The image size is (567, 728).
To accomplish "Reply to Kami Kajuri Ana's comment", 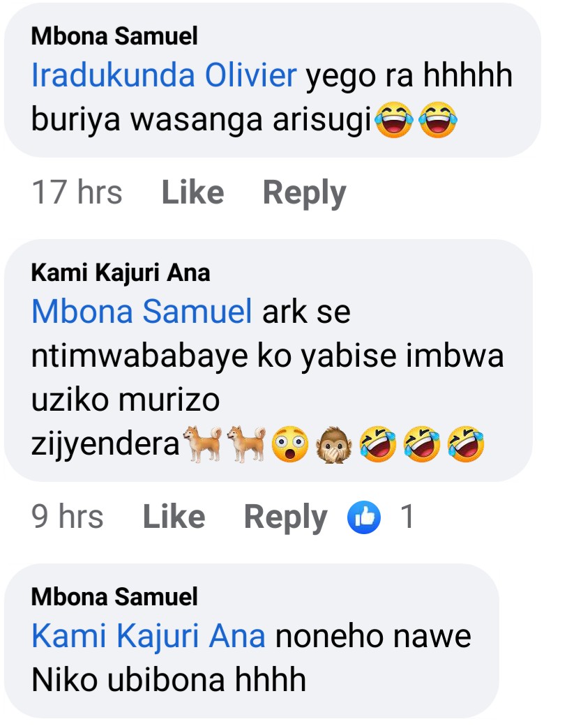I will pos(285,517).
